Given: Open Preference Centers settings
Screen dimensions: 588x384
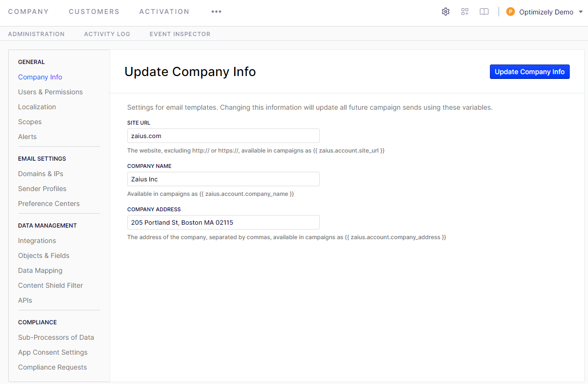Looking at the screenshot, I should (49, 203).
